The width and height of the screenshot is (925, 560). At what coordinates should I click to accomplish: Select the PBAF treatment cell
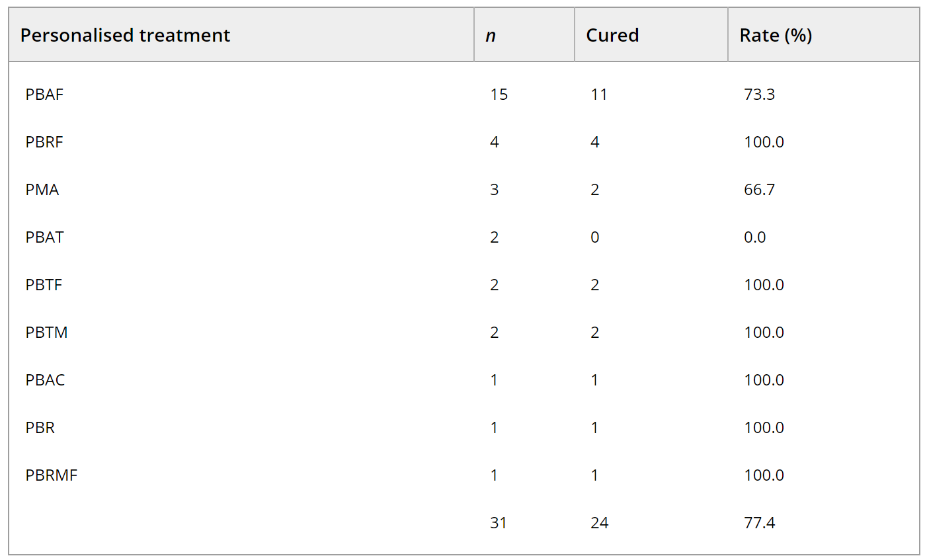click(45, 95)
